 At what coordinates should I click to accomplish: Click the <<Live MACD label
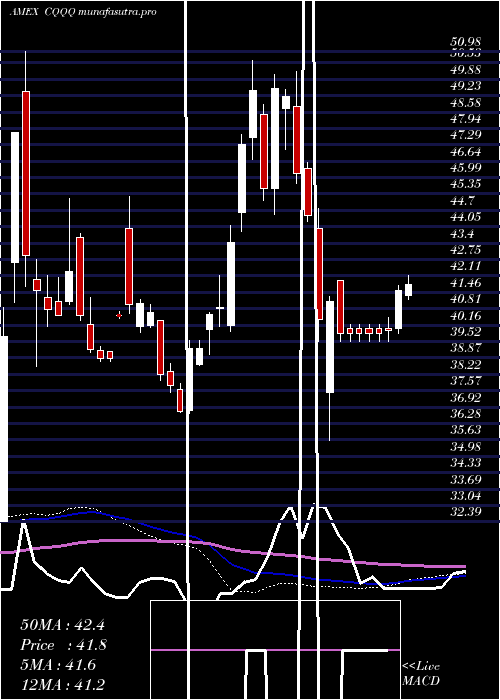(421, 674)
